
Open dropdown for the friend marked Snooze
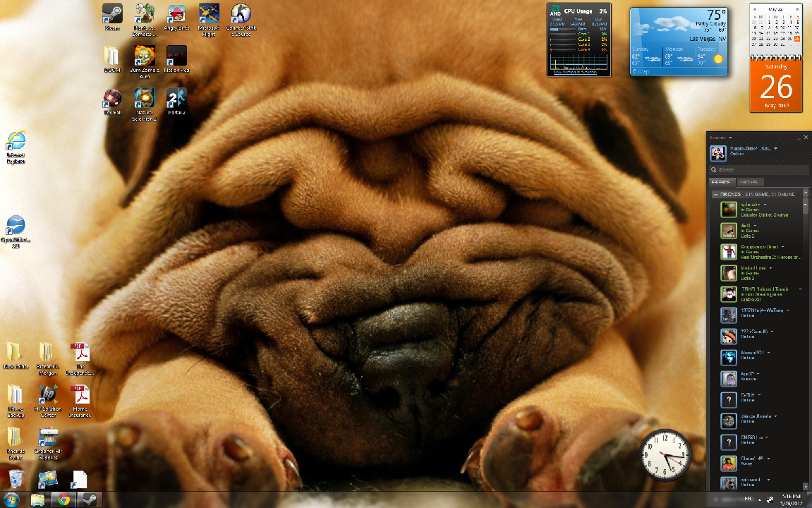pos(758,374)
